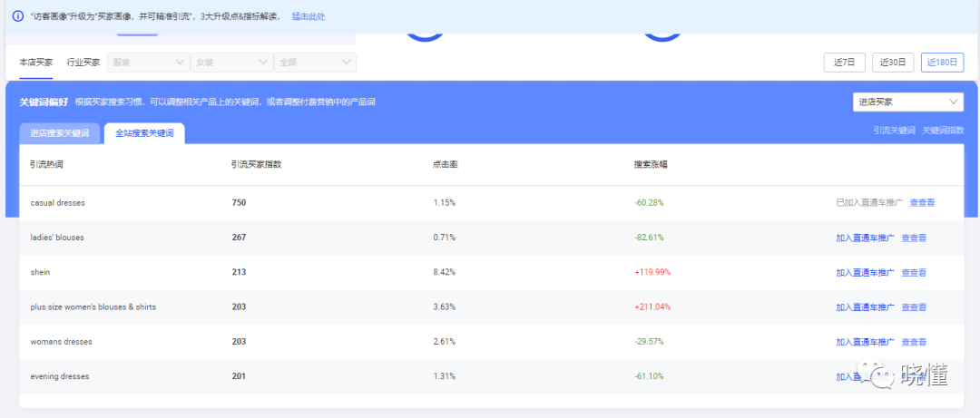
Task: Select the 近180日 date range
Action: pyautogui.click(x=942, y=63)
